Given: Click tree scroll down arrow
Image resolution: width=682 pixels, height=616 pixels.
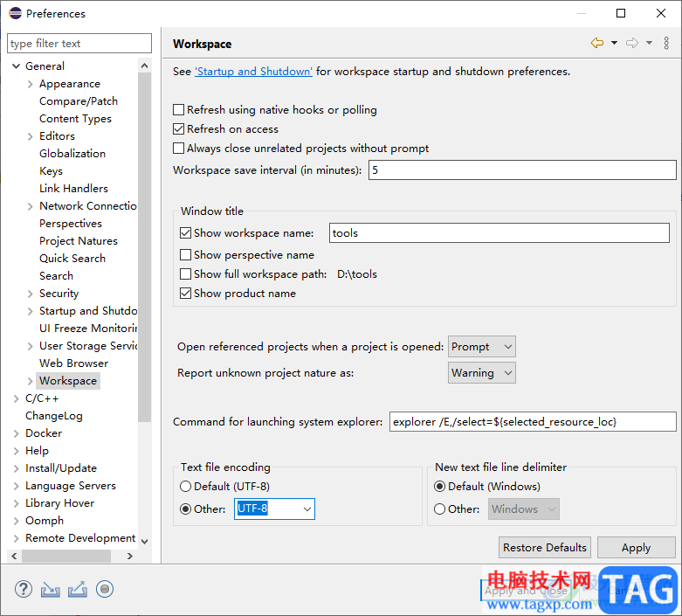Looking at the screenshot, I should [144, 541].
